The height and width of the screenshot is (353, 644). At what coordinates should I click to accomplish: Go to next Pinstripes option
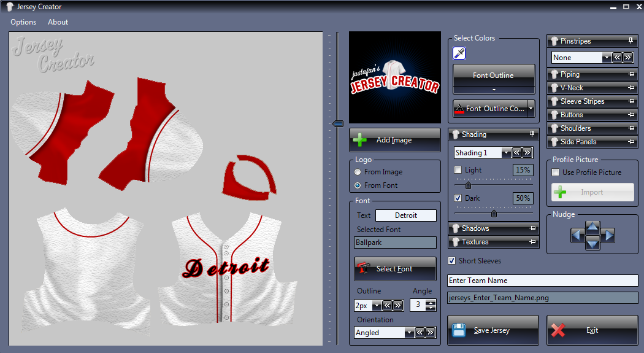tap(627, 57)
